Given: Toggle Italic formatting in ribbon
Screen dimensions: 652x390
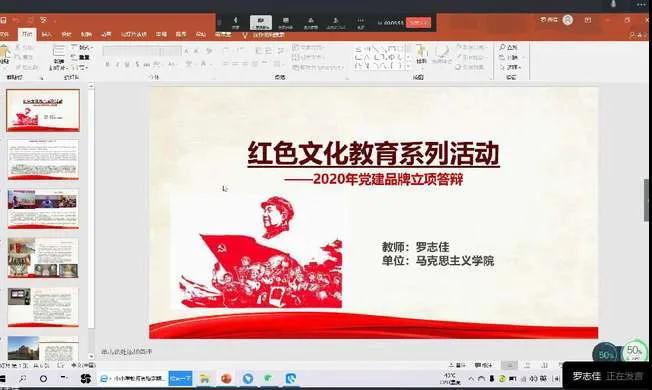Looking at the screenshot, I should [117, 64].
